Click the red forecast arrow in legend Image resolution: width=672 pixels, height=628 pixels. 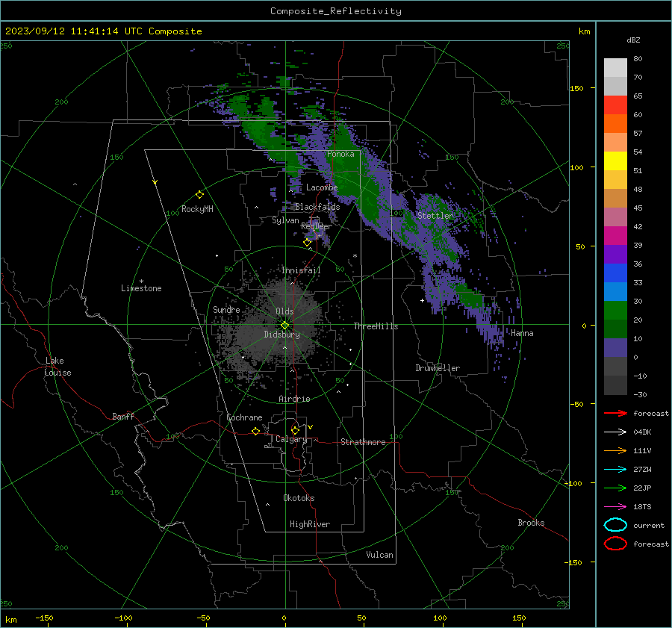[x=615, y=413]
